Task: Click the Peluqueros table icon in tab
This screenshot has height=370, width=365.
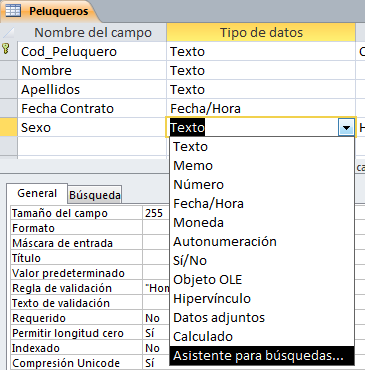Action: (13, 11)
